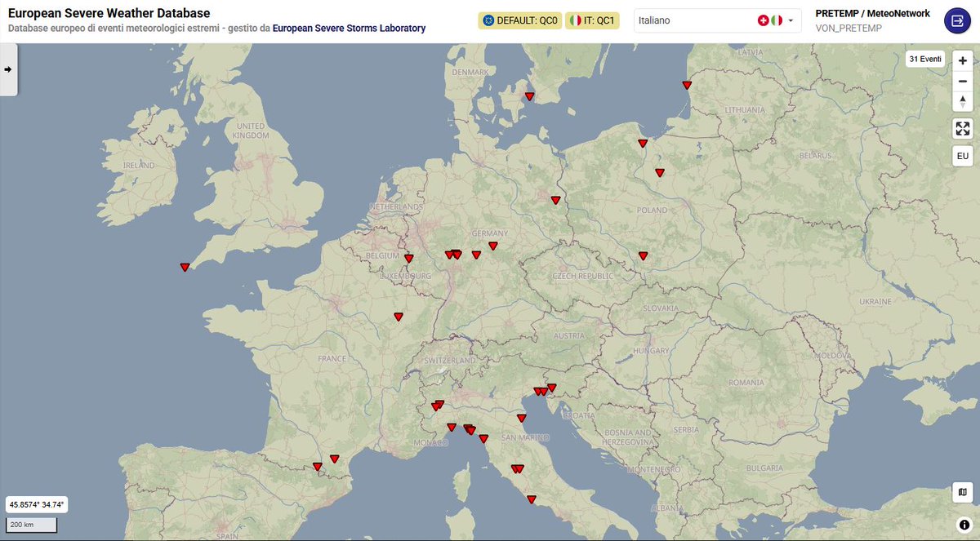Select event marker in northern France
Viewport: 980px width, 541px height.
point(399,317)
